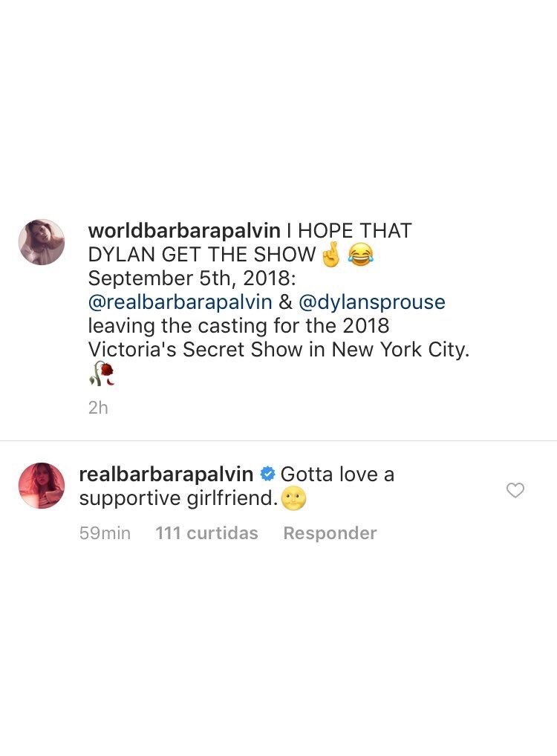Like the realbarbarapalvin comment with heart icon
This screenshot has height=756, width=557.
[515, 490]
